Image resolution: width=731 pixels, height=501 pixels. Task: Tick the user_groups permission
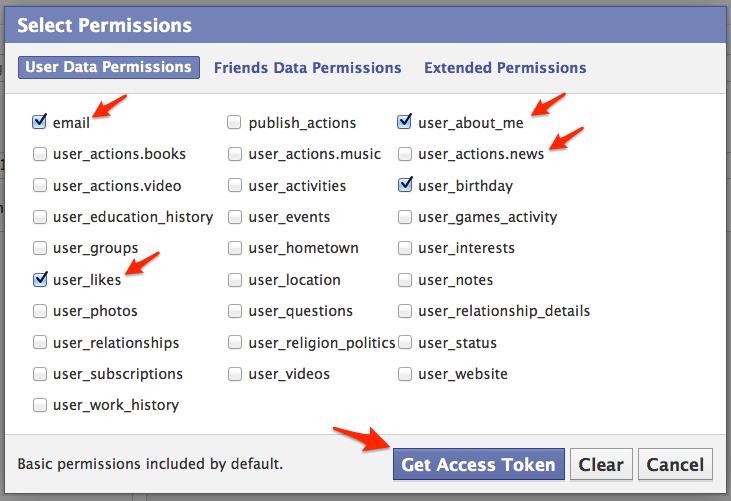[x=40, y=248]
